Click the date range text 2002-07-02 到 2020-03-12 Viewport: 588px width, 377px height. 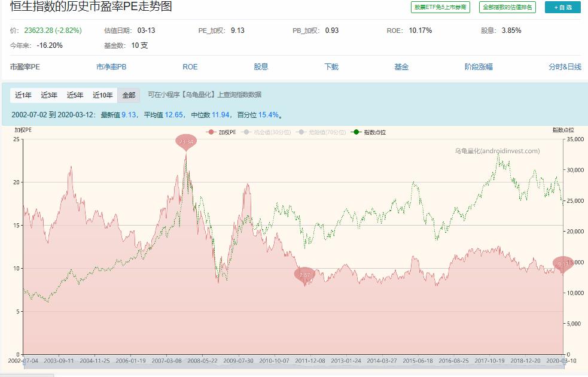click(x=53, y=115)
